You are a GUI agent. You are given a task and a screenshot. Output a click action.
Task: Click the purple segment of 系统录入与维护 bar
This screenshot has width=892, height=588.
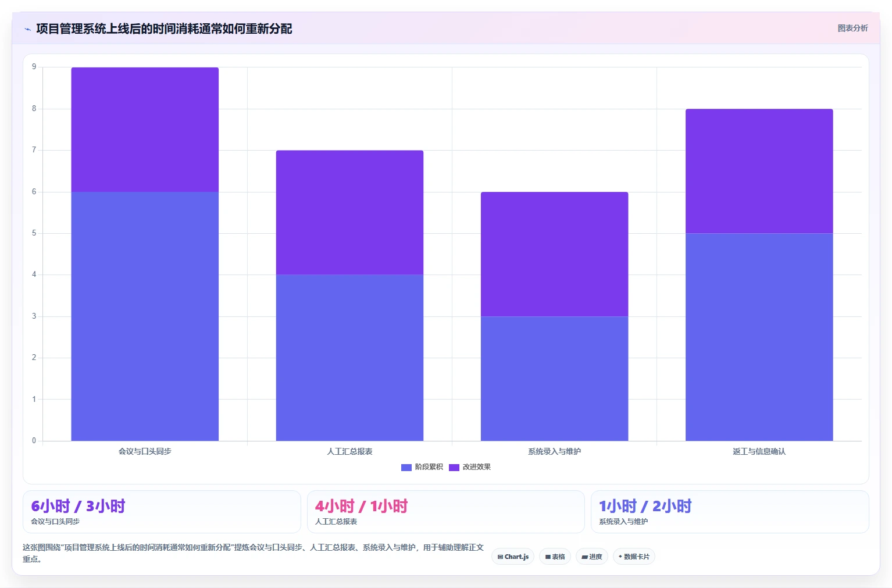click(x=554, y=254)
